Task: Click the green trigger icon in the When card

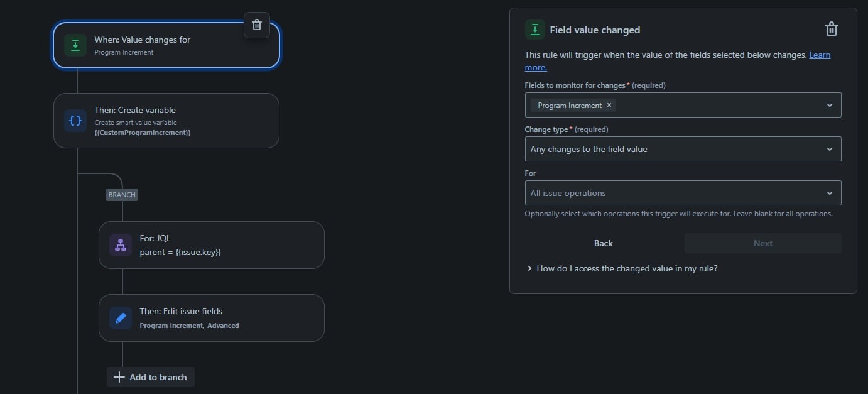Action: (x=75, y=45)
